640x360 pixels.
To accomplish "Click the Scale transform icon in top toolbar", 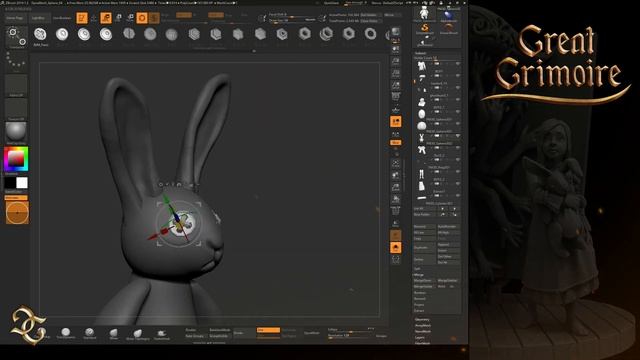I will [118, 18].
